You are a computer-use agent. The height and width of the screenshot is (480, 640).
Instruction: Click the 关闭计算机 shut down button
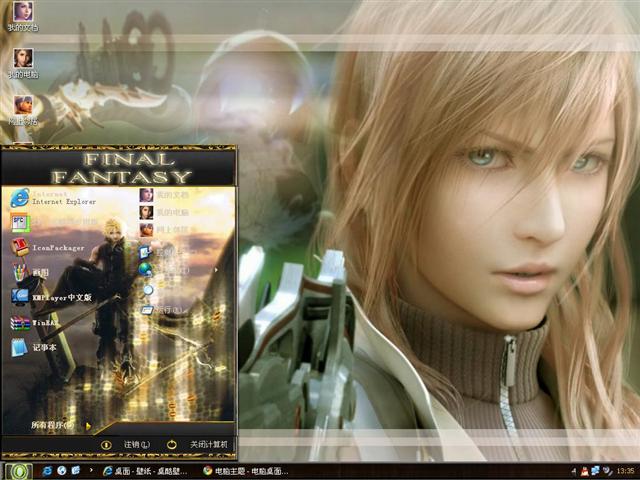(x=197, y=444)
